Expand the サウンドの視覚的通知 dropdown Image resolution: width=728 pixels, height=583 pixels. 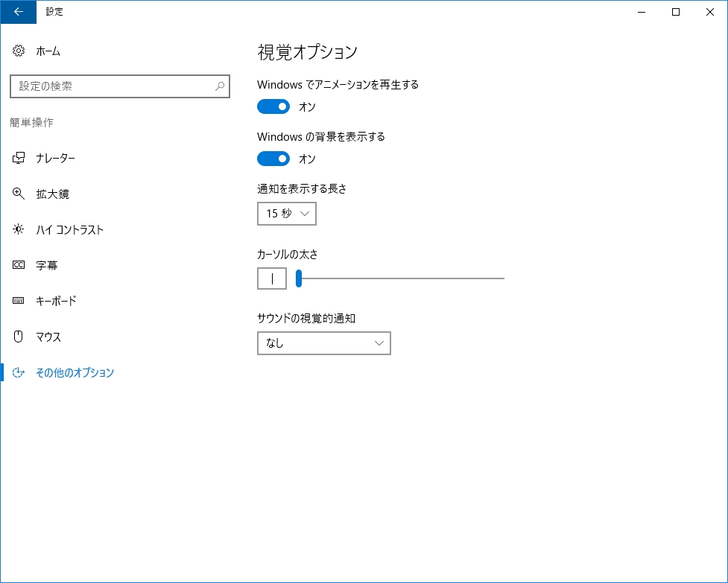[323, 343]
